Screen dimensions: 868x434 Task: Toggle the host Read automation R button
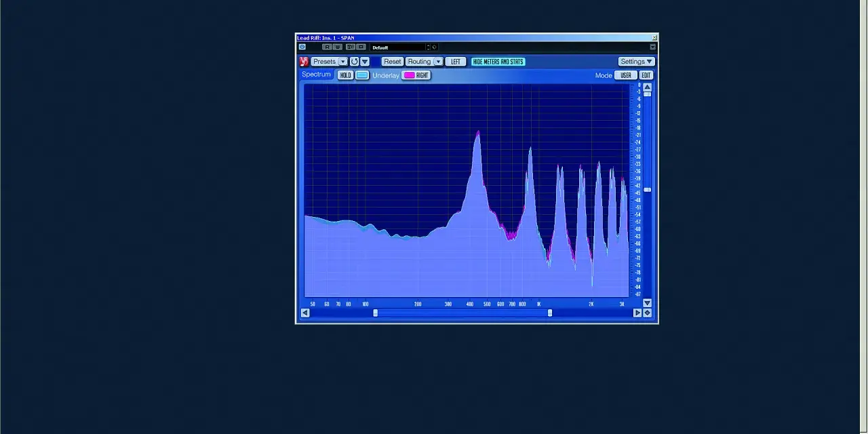pyautogui.click(x=327, y=47)
